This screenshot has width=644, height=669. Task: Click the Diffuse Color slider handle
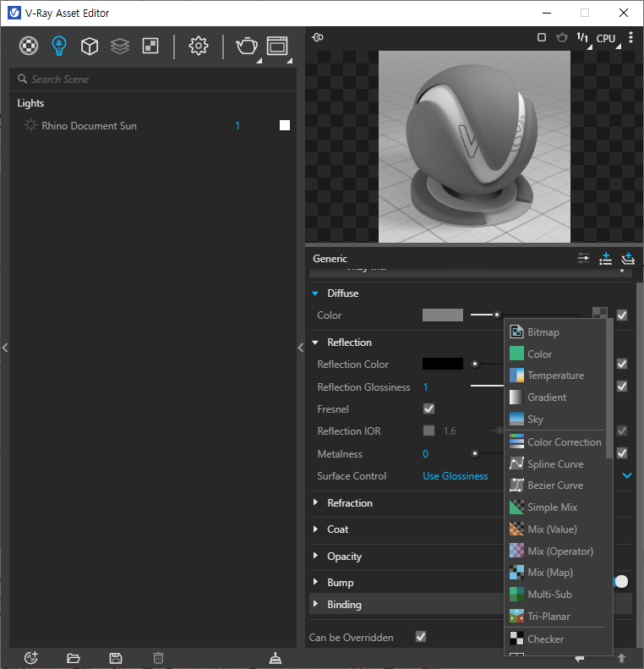coord(497,315)
